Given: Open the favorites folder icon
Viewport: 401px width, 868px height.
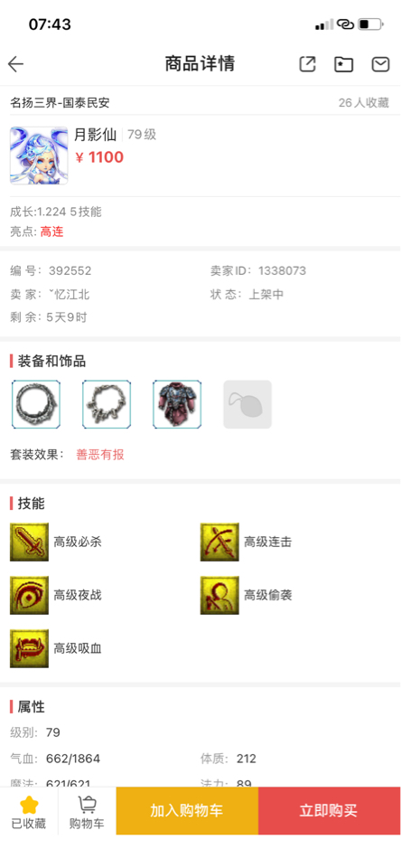Looking at the screenshot, I should (x=343, y=64).
